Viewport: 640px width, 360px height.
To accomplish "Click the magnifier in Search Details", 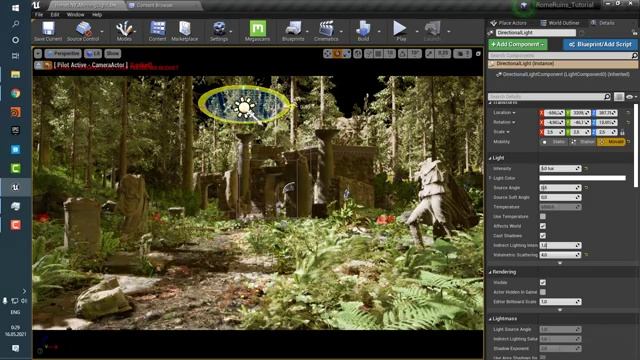I will click(x=607, y=97).
